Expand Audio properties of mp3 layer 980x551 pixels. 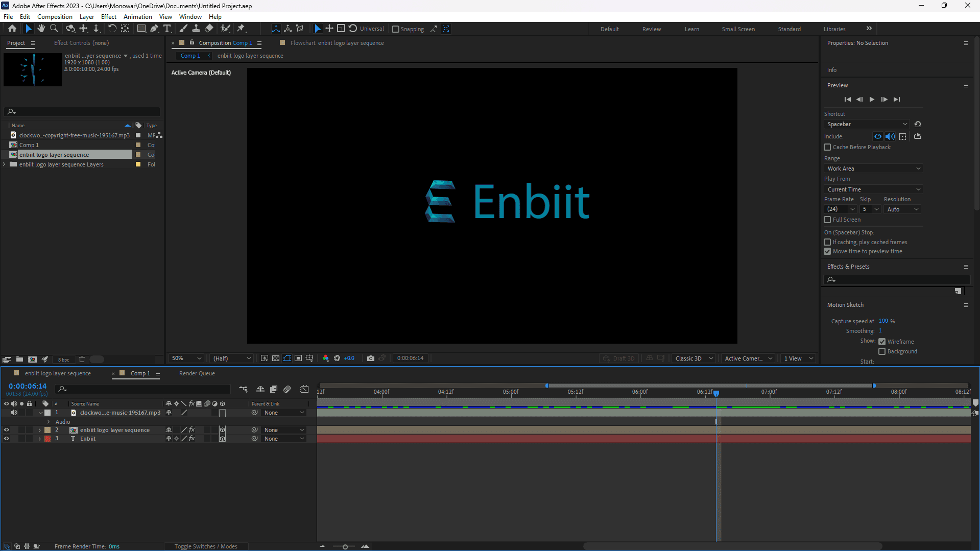point(49,422)
